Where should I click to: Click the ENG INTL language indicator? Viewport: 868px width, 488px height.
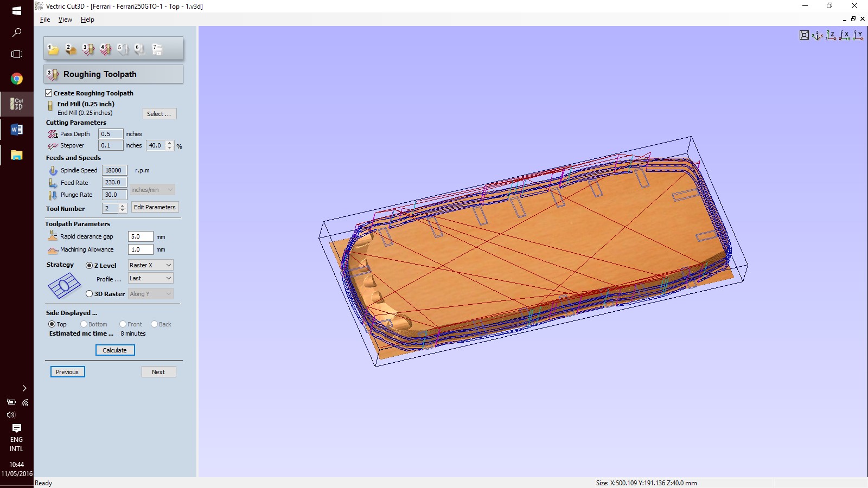click(17, 444)
